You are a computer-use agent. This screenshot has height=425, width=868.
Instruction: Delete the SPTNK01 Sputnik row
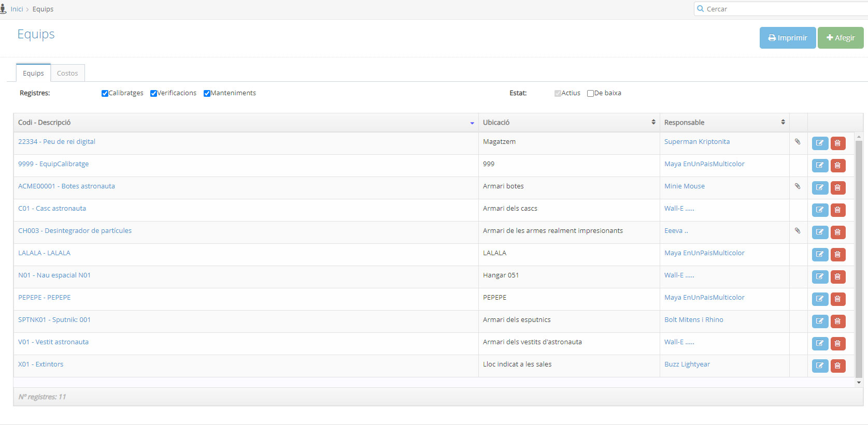tap(838, 321)
